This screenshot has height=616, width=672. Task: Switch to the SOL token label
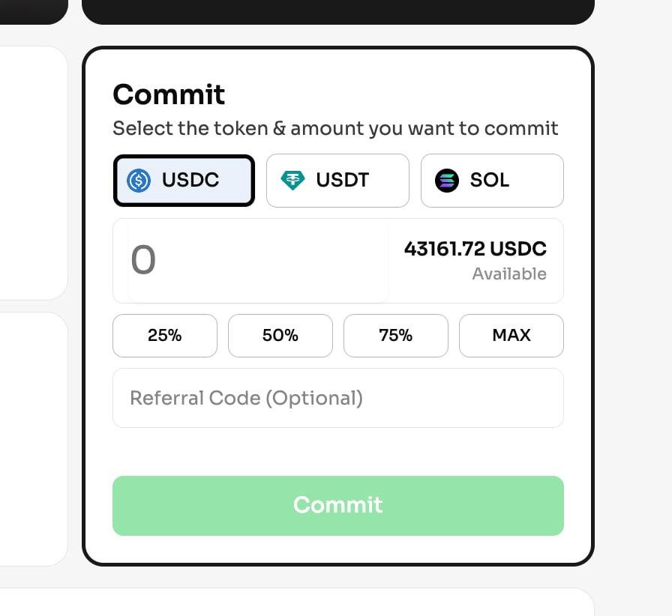(x=490, y=181)
